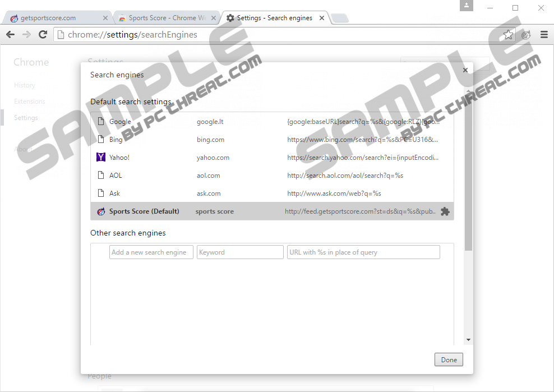Select the Bing search engine name
Viewport: 554px width, 392px height.
116,140
